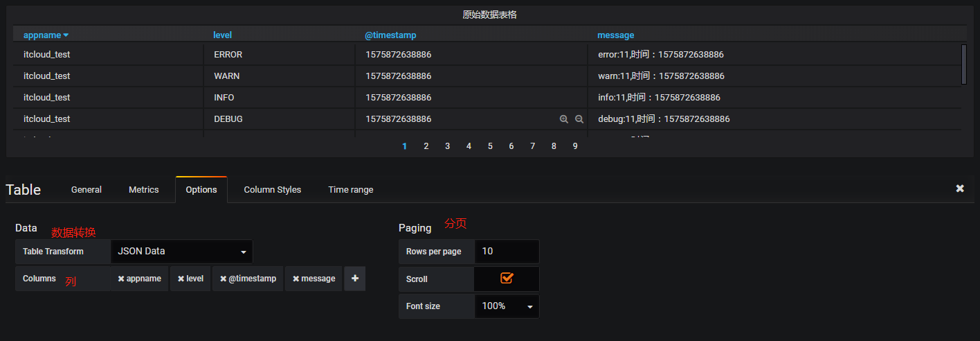Click the zoom-out filter icon in DEBUG row
The width and height of the screenshot is (980, 341).
pyautogui.click(x=579, y=119)
